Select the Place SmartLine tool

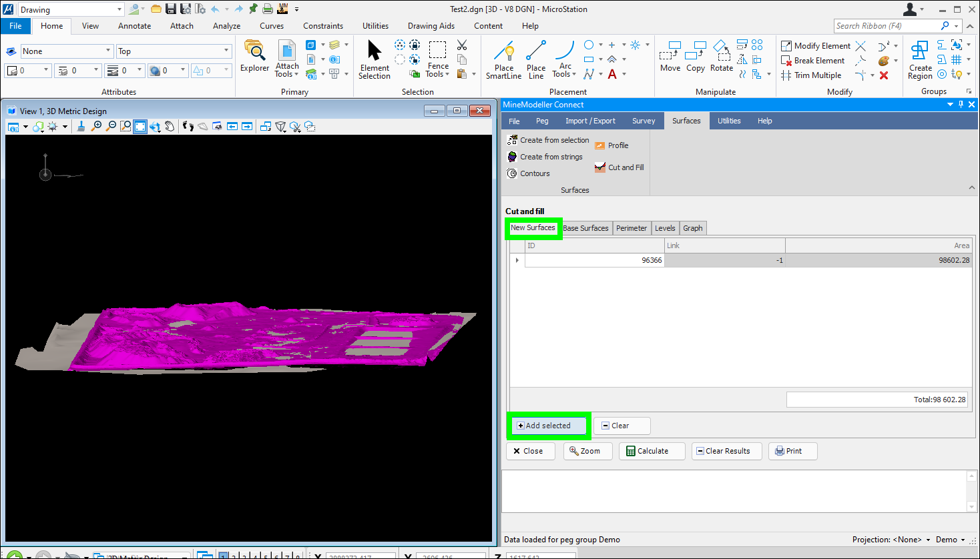click(503, 59)
